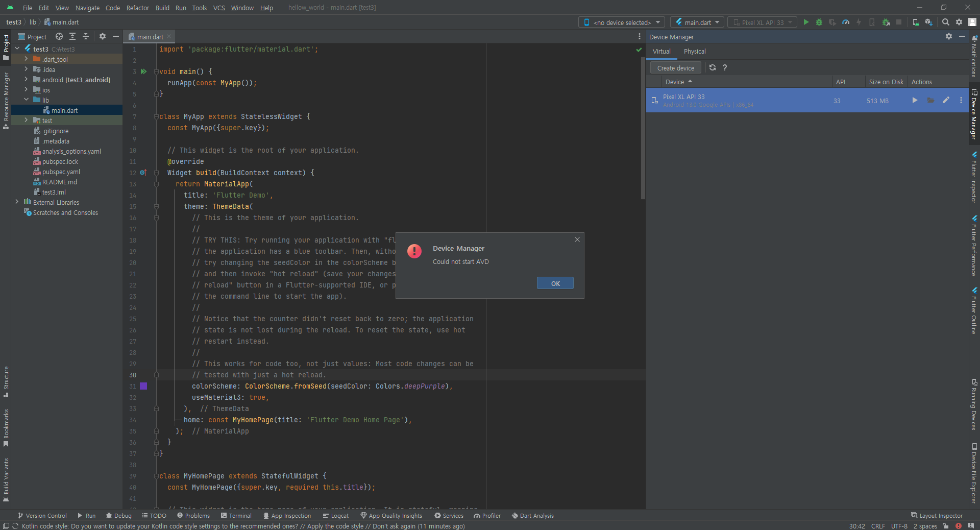Open Layout Inspector from status bar
The width and height of the screenshot is (980, 530).
937,516
